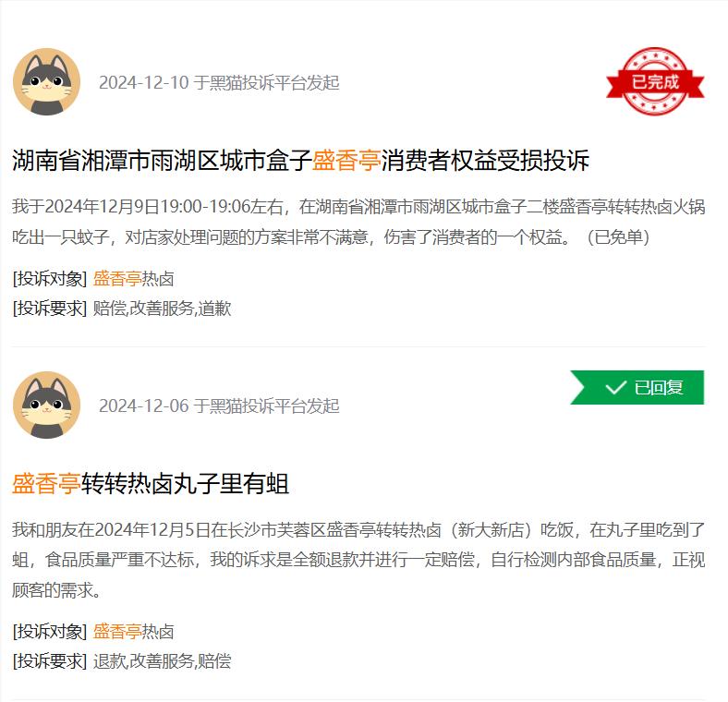Click the 赔偿,改善服务,道歉 complaint demands
728x702 pixels.
pos(162,309)
